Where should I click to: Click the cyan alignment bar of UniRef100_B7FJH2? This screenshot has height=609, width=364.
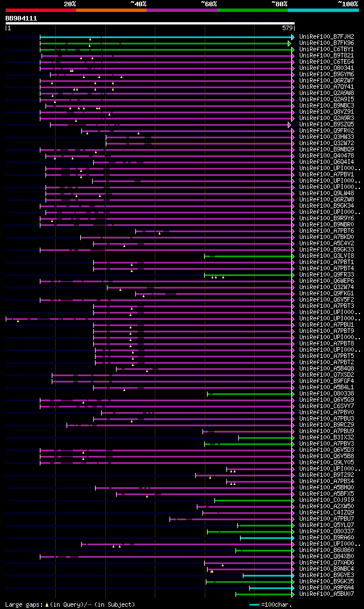[166, 38]
